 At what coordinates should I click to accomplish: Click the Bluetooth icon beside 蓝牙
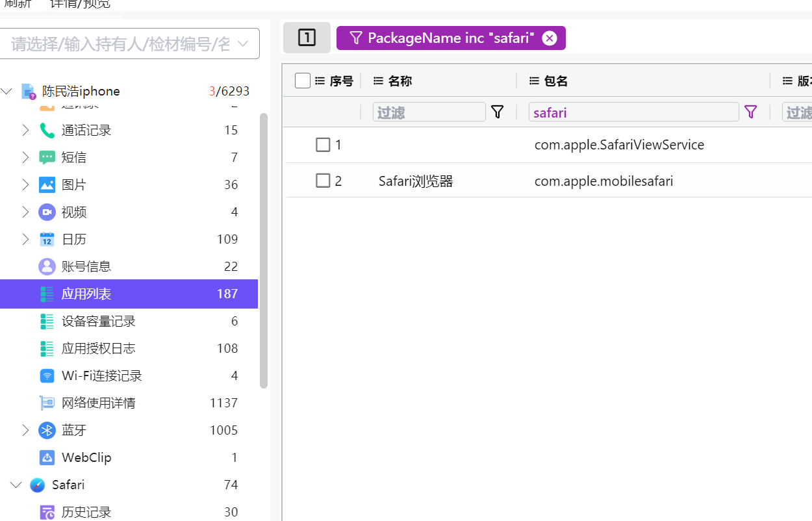(47, 430)
